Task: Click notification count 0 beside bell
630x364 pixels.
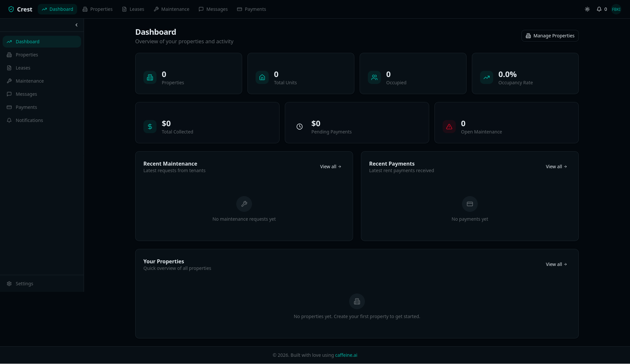Action: pos(606,9)
